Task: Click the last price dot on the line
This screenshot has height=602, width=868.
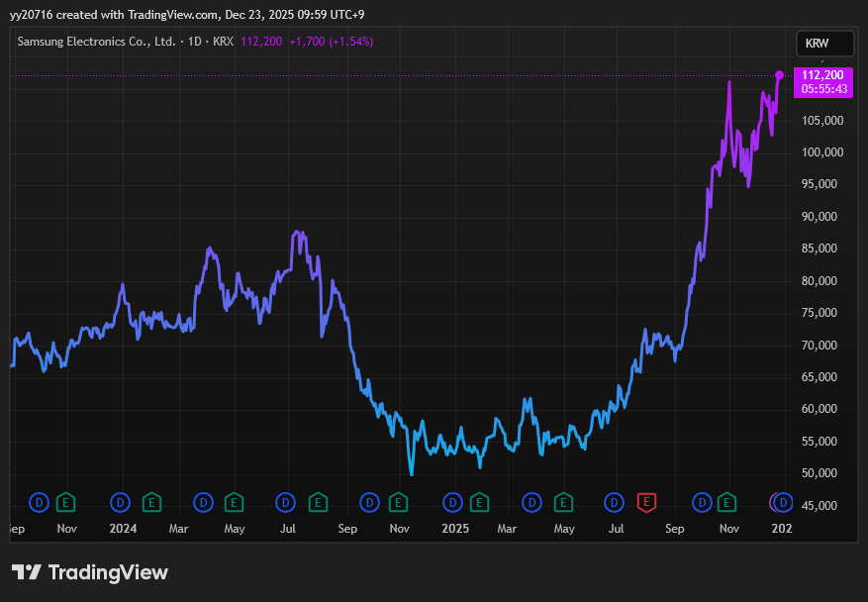Action: [780, 75]
